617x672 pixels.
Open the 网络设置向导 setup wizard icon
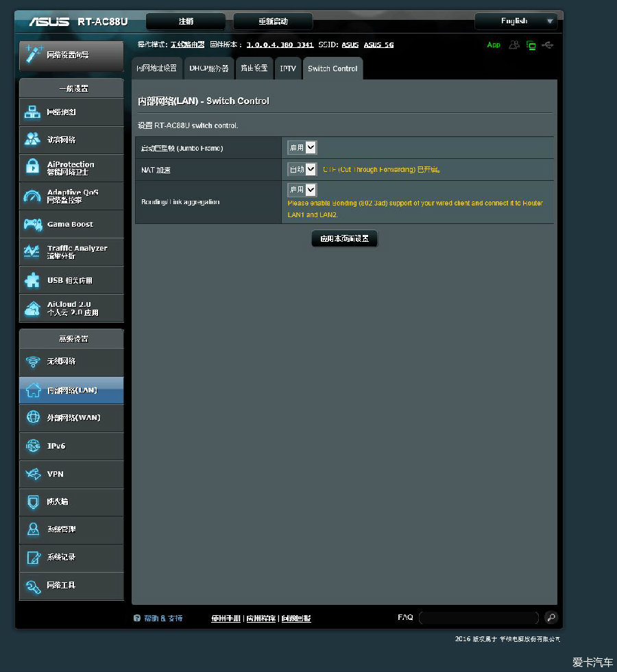(34, 54)
